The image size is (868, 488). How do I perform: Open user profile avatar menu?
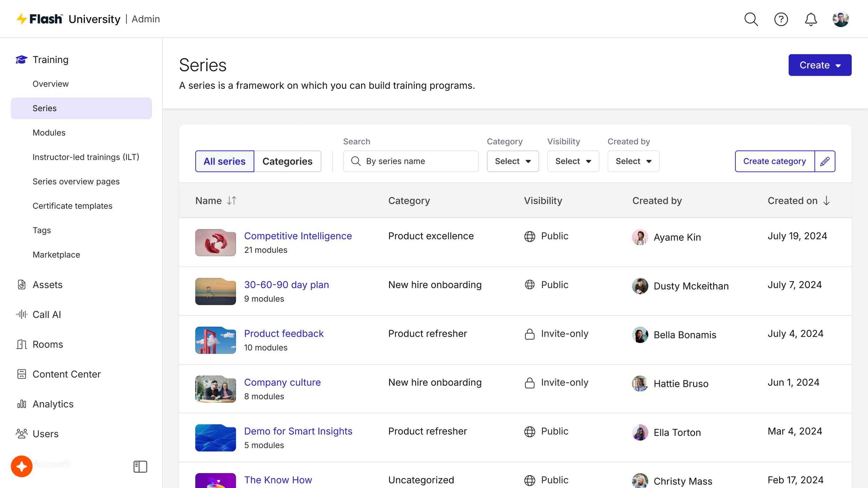(841, 19)
